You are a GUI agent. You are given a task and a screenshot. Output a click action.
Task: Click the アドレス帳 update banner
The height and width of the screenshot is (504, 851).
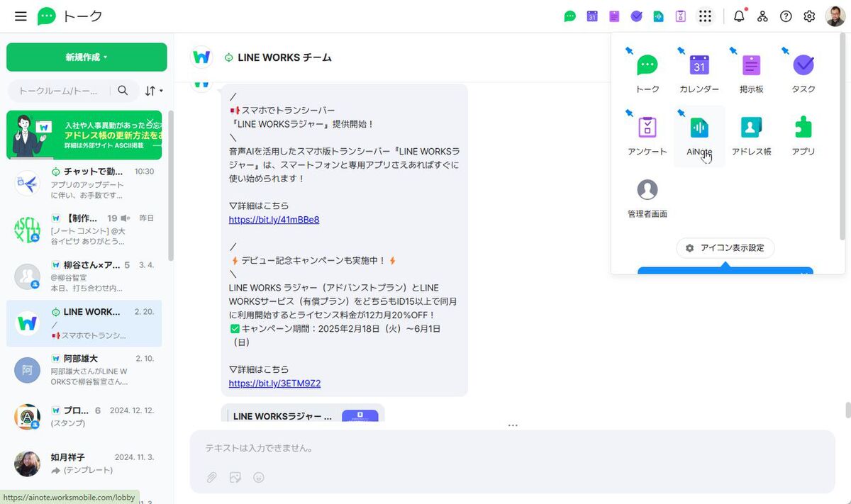point(84,135)
